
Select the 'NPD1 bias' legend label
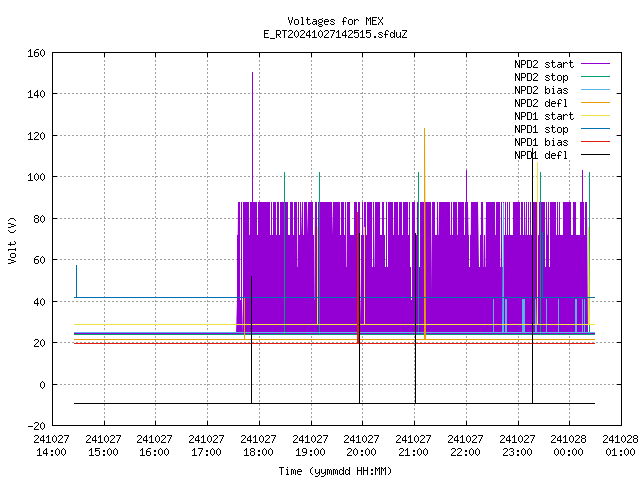(541, 142)
